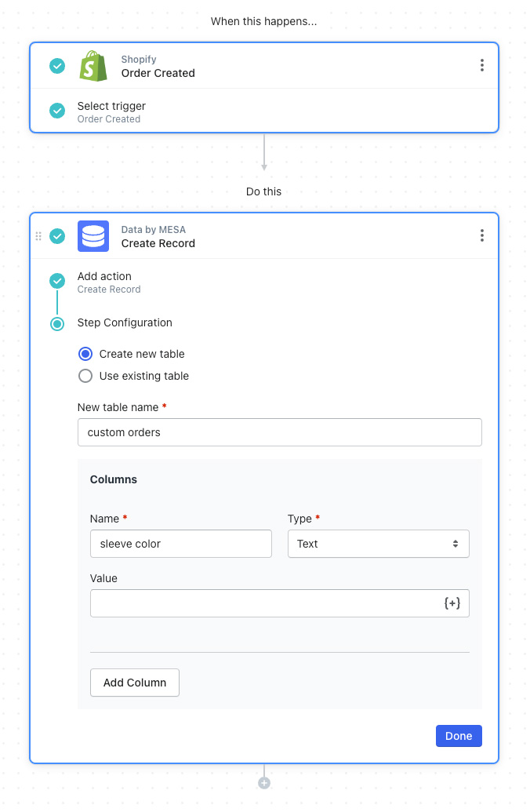Click the Data by MESA database icon
This screenshot has height=812, width=530.
93,236
